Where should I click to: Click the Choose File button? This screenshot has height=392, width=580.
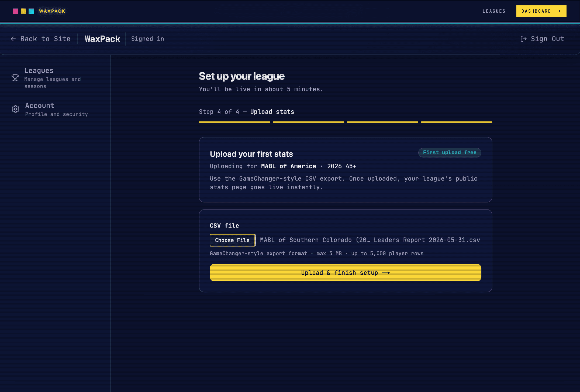[x=232, y=240]
